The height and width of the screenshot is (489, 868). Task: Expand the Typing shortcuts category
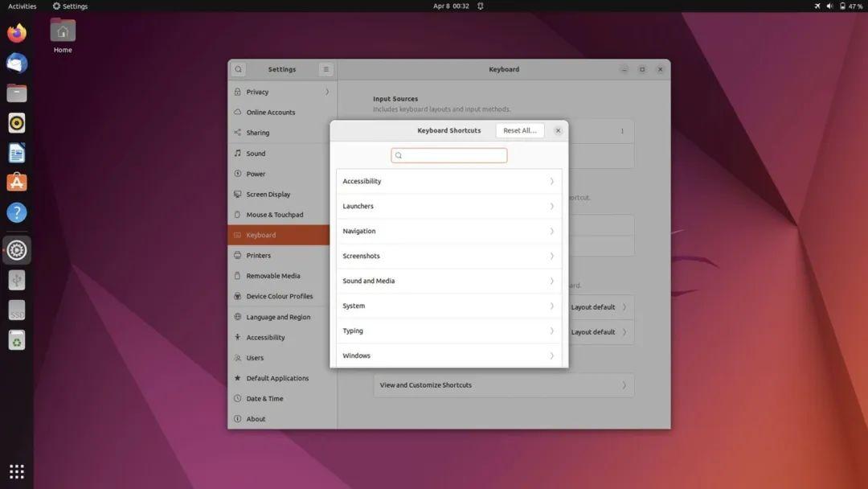[448, 330]
